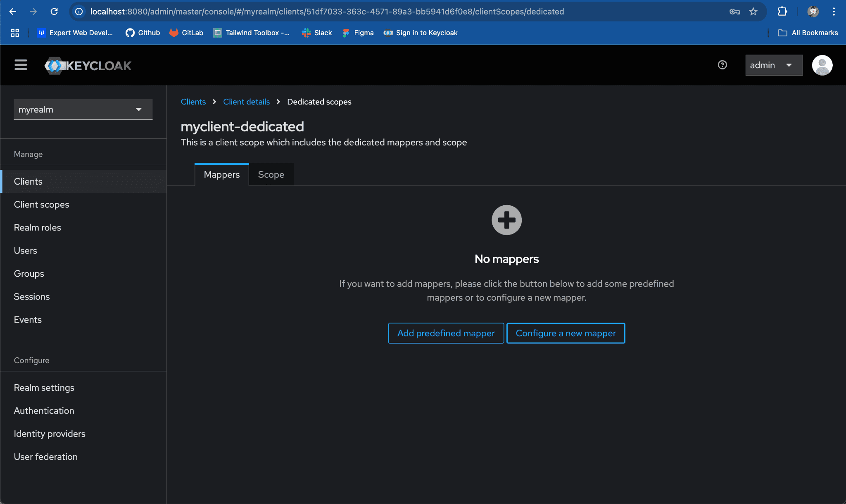Open the help question mark icon
This screenshot has width=846, height=504.
722,65
